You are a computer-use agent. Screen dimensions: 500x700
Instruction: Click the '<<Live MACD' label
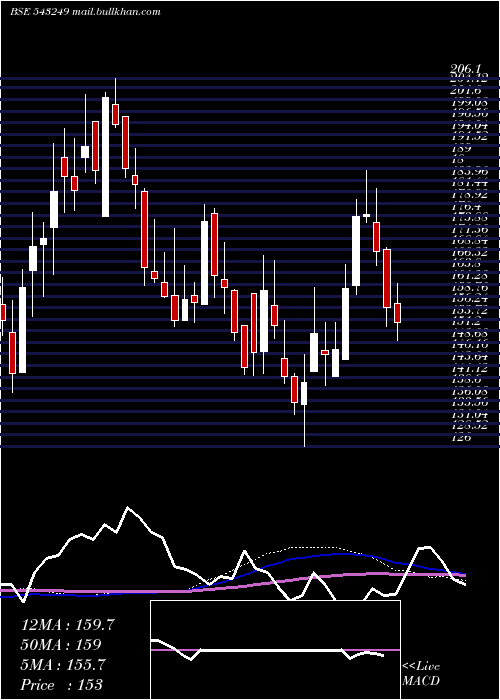coord(421,673)
